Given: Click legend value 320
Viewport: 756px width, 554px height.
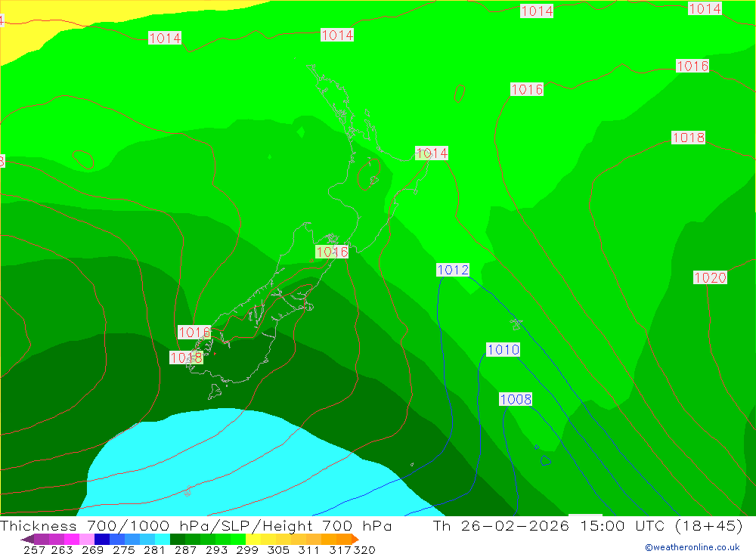Looking at the screenshot, I should (364, 549).
